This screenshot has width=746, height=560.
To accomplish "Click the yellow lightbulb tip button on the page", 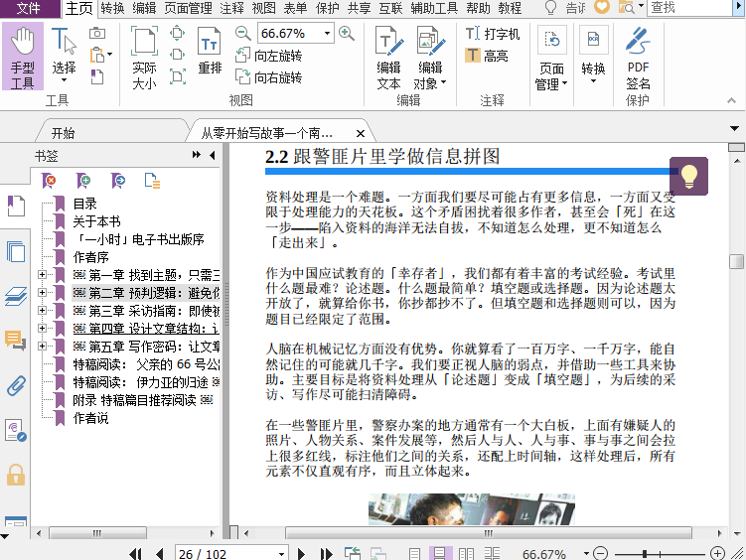I will [689, 176].
